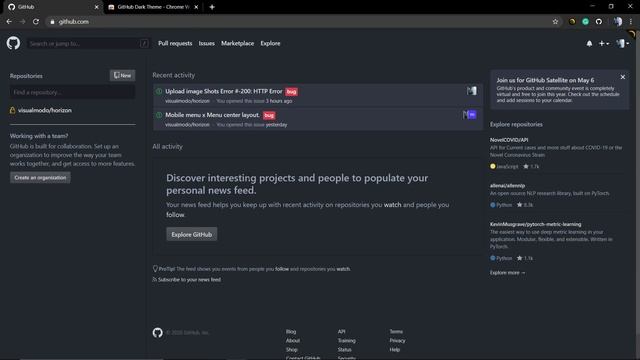640x360 pixels.
Task: Click the lock icon in address bar
Action: click(52, 22)
